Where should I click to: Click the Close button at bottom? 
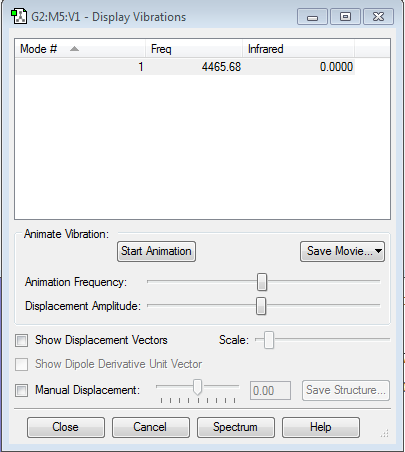tap(66, 427)
